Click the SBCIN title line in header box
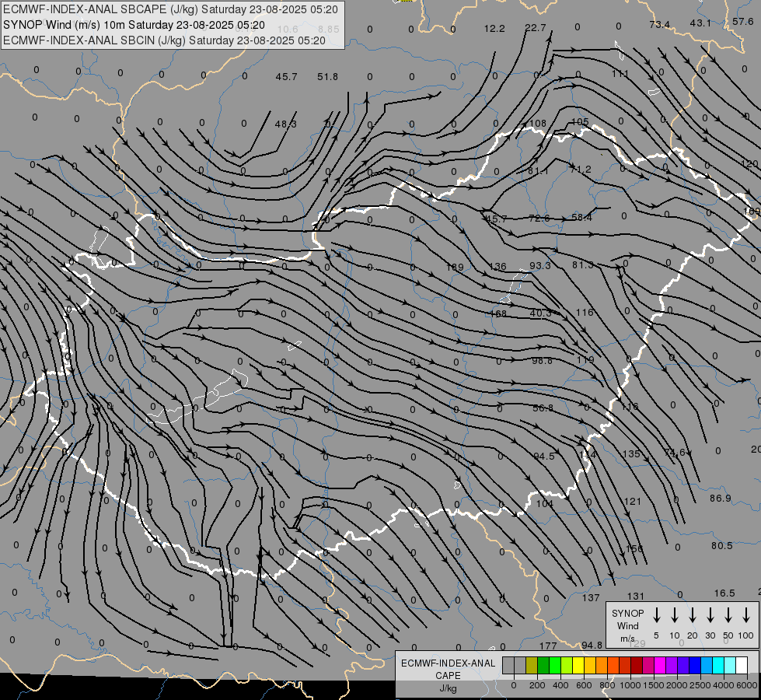 pyautogui.click(x=164, y=40)
